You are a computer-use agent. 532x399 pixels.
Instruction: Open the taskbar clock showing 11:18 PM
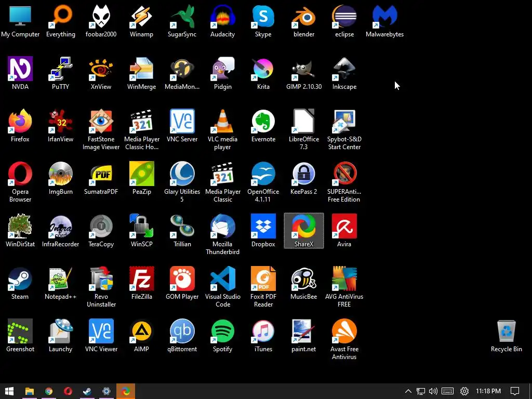click(x=488, y=391)
